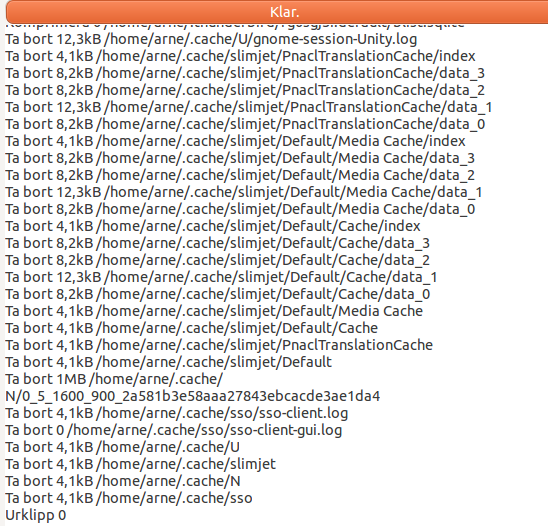Select the Default/Cache/data_0 entry
The image size is (548, 526).
217,294
